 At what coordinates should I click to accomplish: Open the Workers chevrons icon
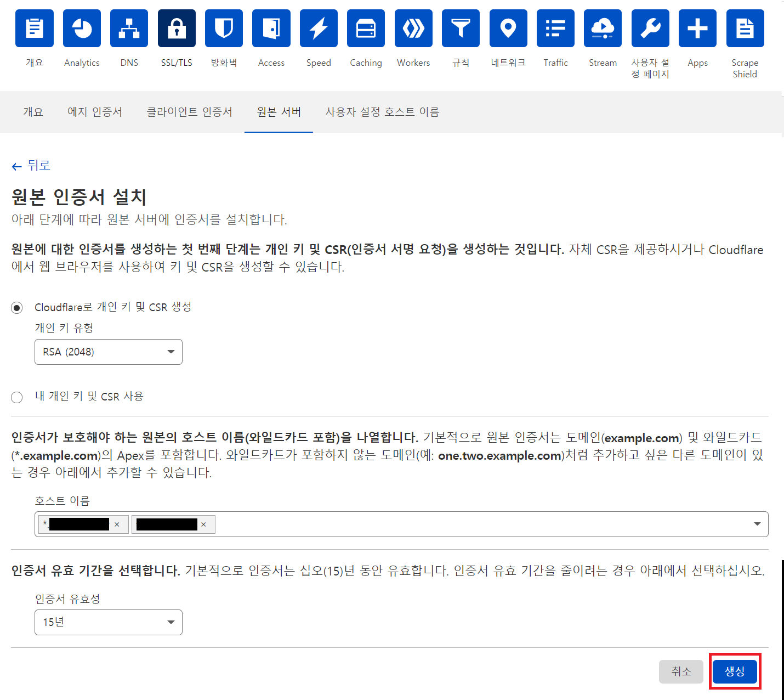(413, 28)
